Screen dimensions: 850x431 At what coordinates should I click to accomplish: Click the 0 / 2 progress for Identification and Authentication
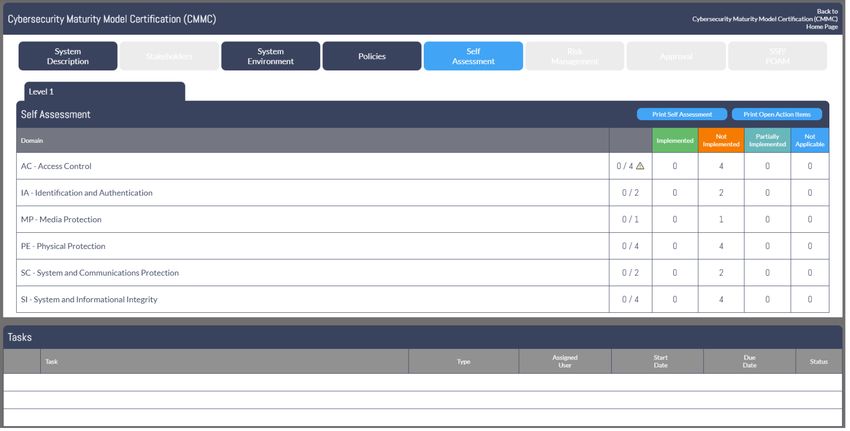pyautogui.click(x=630, y=193)
